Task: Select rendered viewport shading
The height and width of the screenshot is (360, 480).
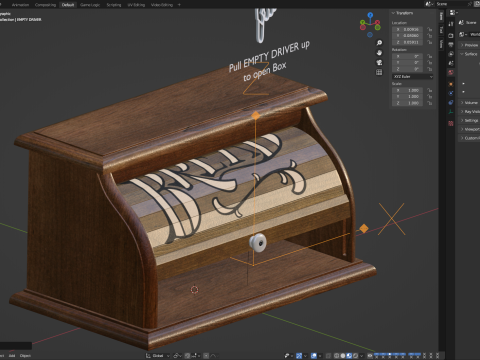Action: click(355, 356)
